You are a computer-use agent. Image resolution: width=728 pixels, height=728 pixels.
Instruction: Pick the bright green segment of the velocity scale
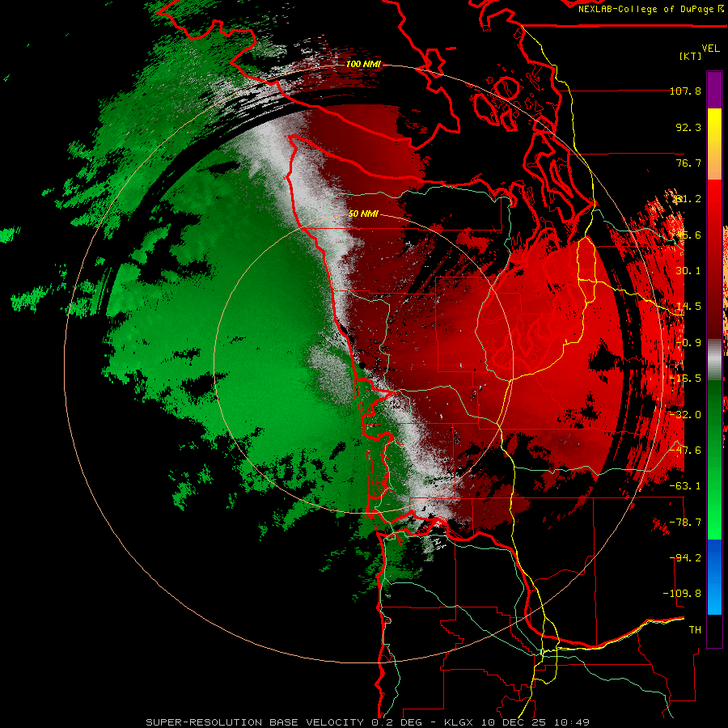point(714,520)
